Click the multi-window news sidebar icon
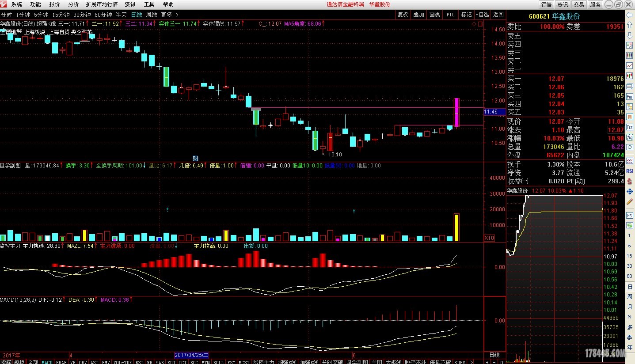This screenshot has height=364, width=635. click(x=630, y=86)
